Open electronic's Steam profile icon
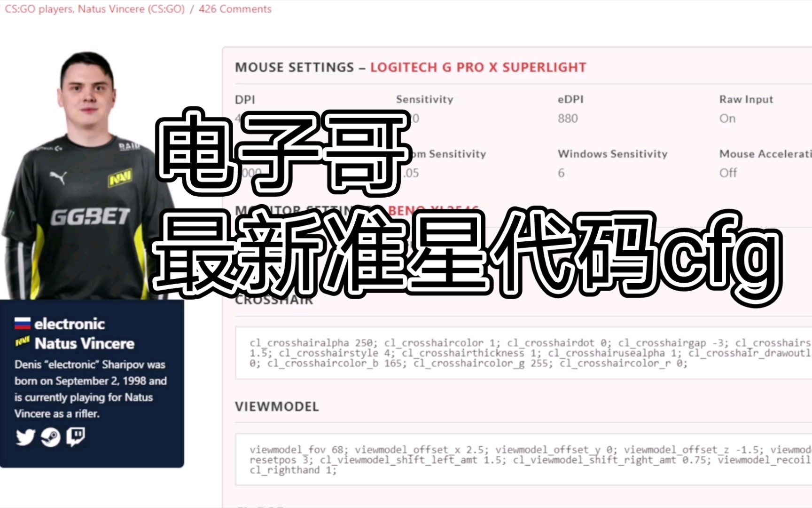812x508 pixels. coord(50,437)
